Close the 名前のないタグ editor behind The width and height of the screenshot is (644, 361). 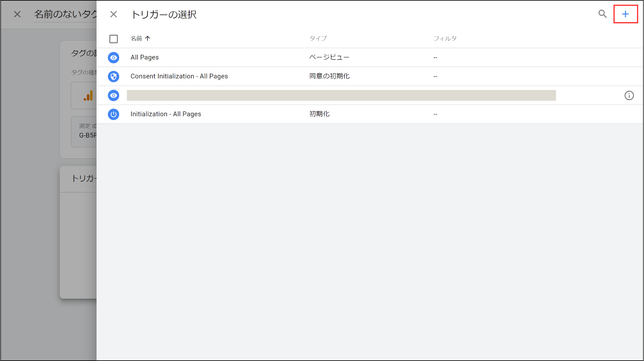tap(17, 14)
